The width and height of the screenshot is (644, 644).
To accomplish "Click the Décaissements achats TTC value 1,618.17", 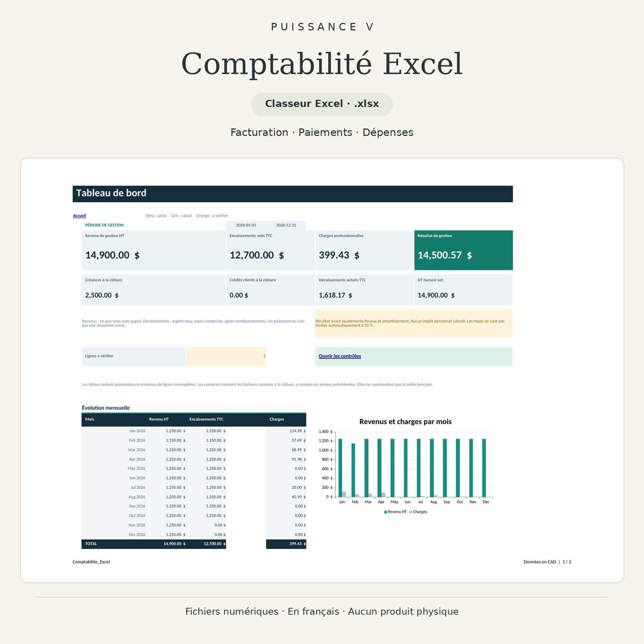I will pyautogui.click(x=335, y=296).
